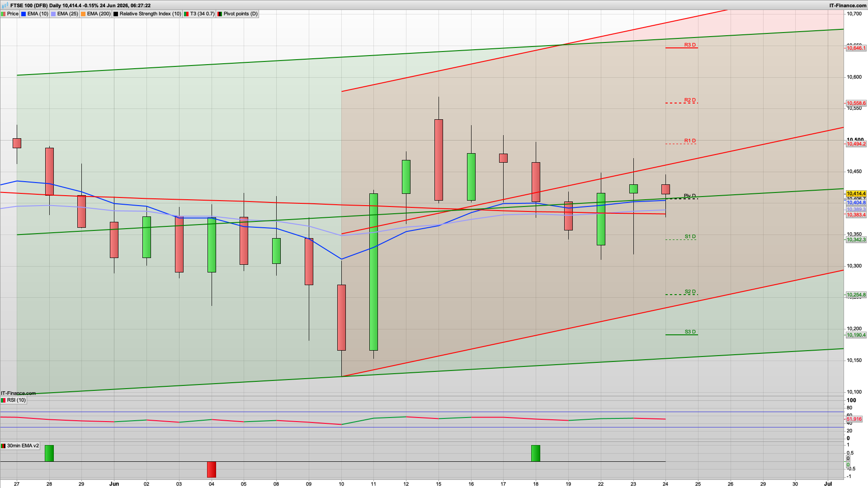Image resolution: width=868 pixels, height=488 pixels.
Task: Click the 10,646.1 price axis tag
Action: point(856,48)
